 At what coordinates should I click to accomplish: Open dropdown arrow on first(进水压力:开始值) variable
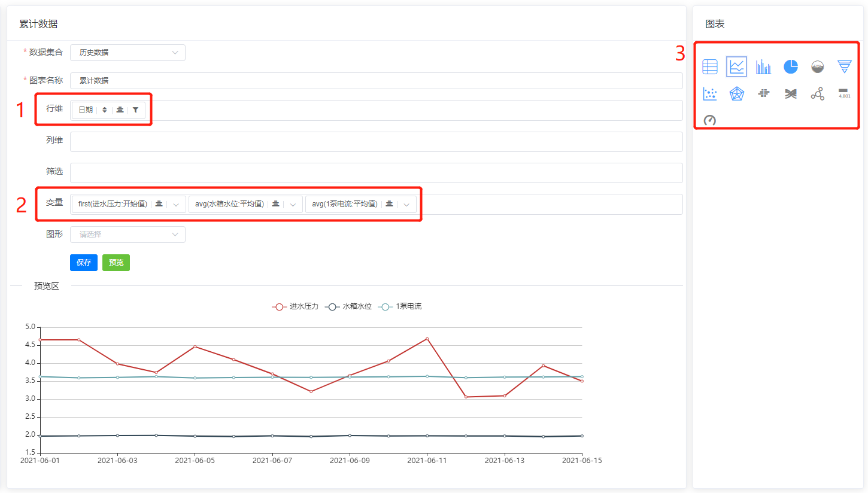pos(176,205)
